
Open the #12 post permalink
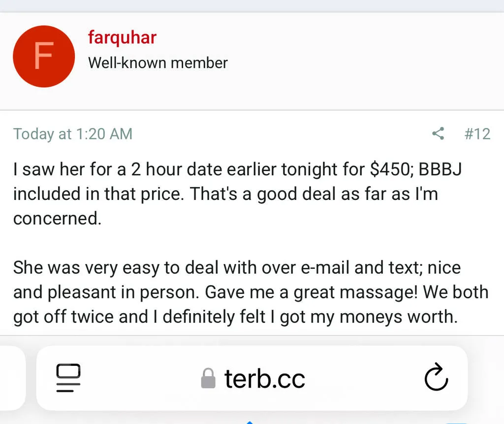pos(477,133)
